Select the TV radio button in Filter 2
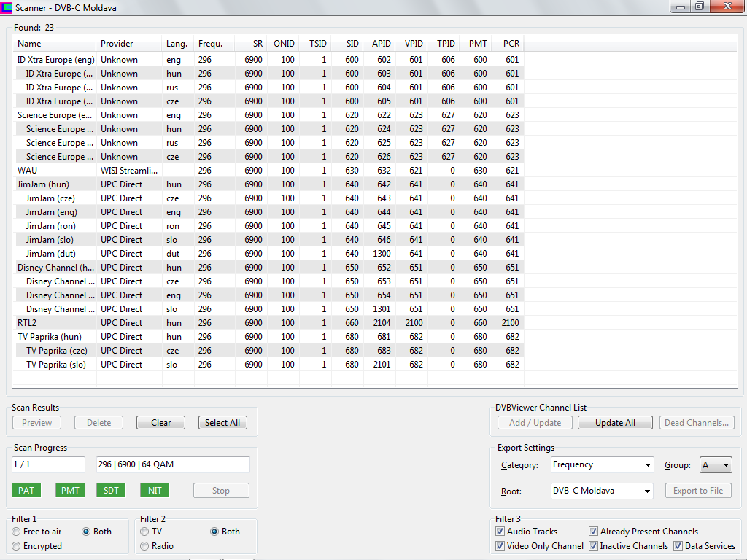Screen dimensions: 747x560 point(144,532)
